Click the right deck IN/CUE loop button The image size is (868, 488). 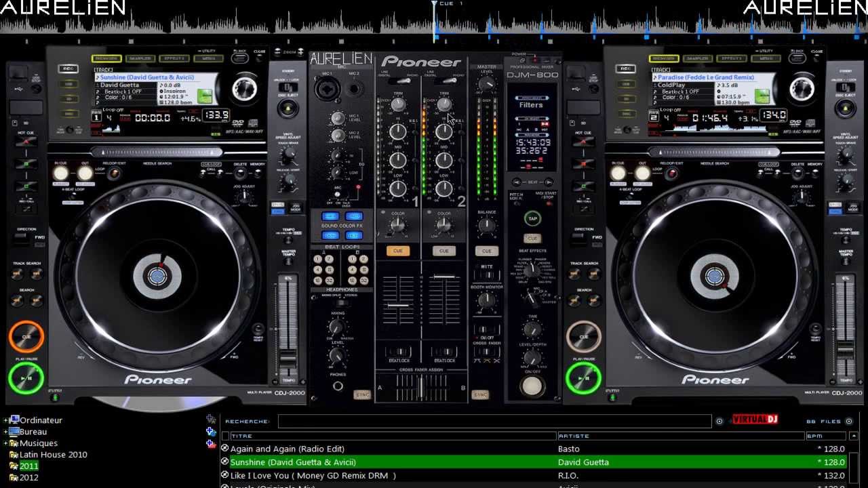(x=618, y=173)
